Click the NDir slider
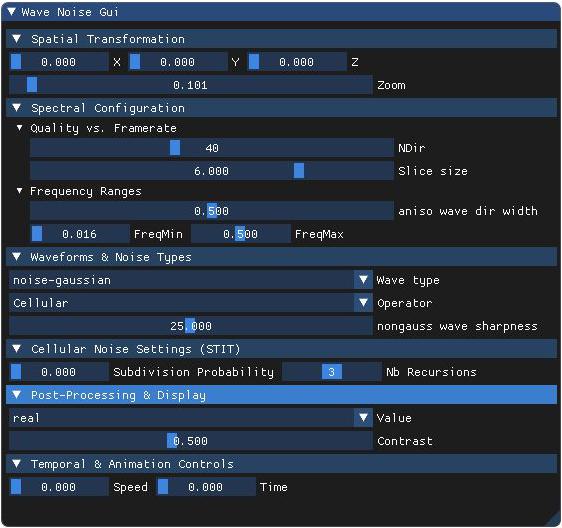The width and height of the screenshot is (562, 528). (212, 148)
